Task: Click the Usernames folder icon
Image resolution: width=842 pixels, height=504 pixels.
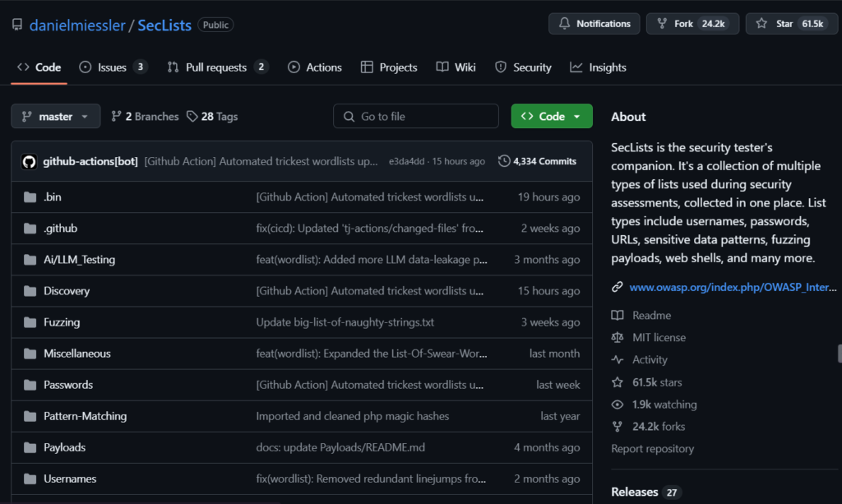Action: pyautogui.click(x=30, y=479)
